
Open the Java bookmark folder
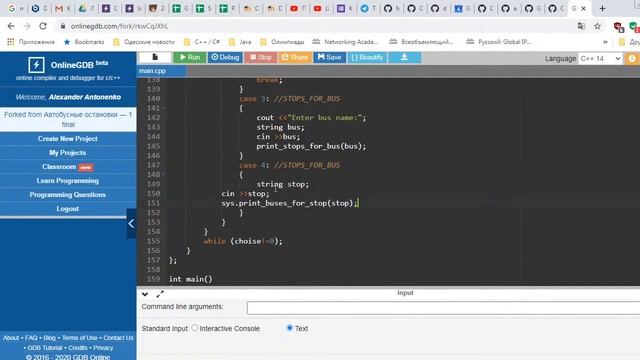click(x=240, y=42)
